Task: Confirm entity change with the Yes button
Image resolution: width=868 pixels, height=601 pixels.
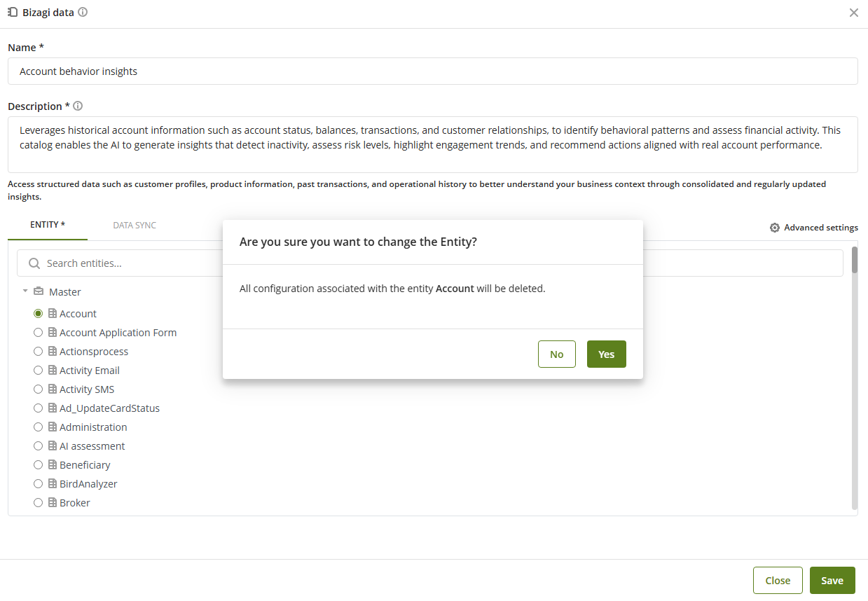Action: pos(606,354)
